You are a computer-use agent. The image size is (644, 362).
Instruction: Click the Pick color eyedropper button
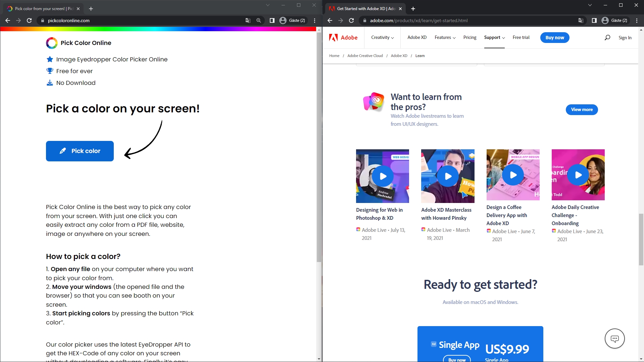80,151
